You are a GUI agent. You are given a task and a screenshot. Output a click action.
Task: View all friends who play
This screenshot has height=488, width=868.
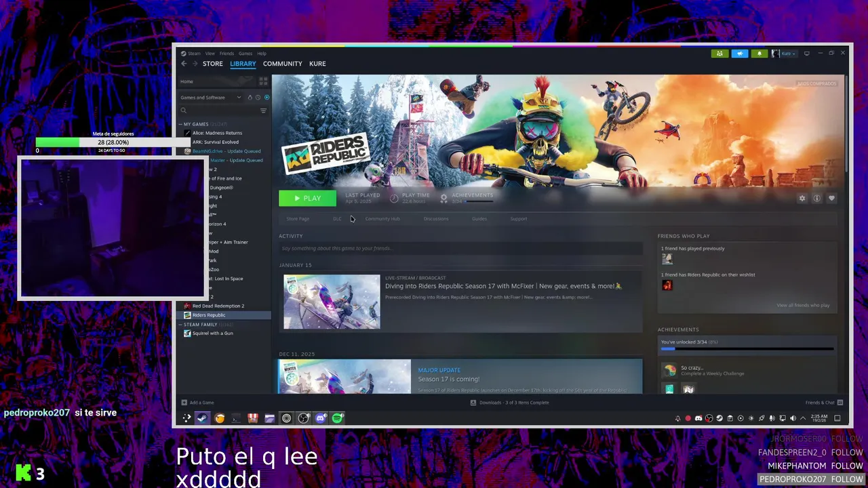803,305
